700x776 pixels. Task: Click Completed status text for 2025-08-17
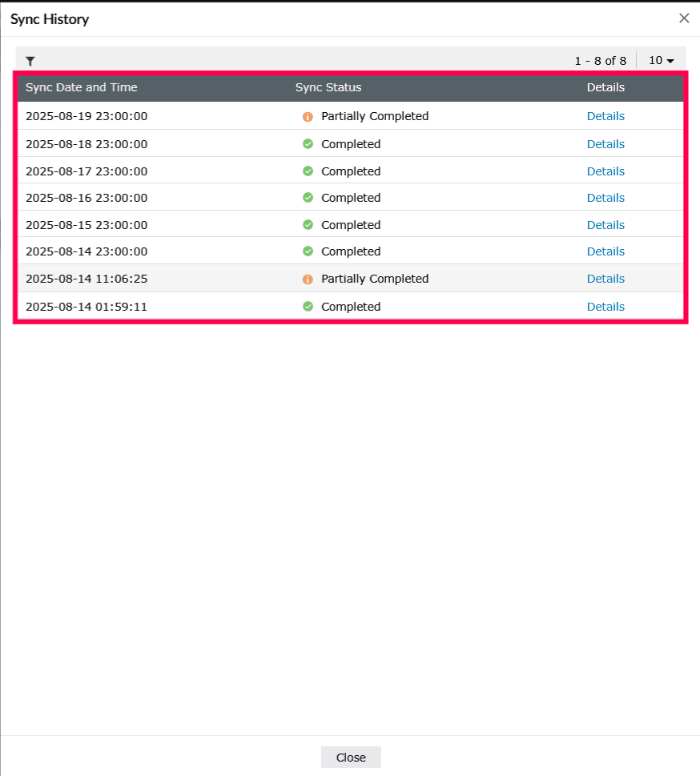(x=351, y=171)
